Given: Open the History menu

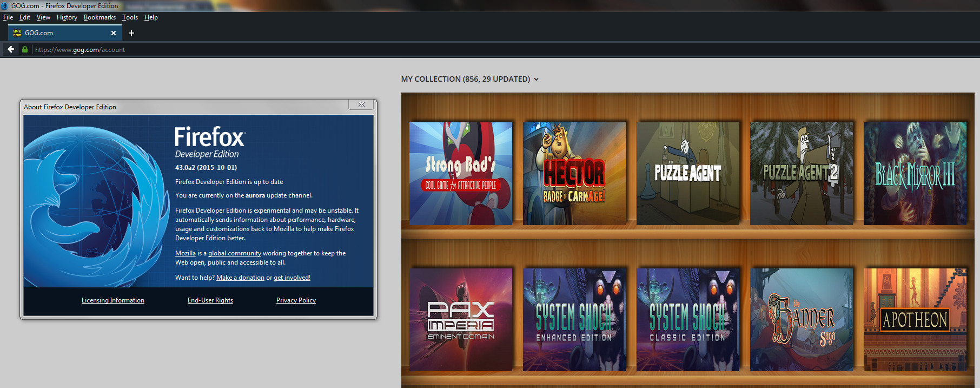Looking at the screenshot, I should (x=67, y=17).
